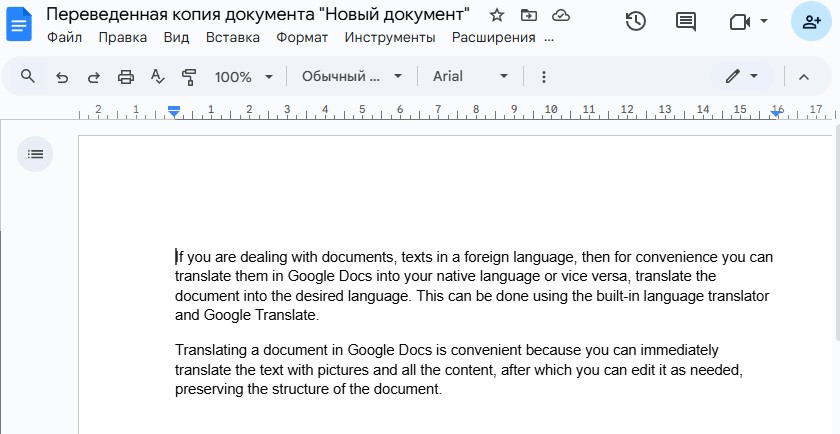Expand the video call options arrow
This screenshot has height=434, width=840.
click(764, 21)
